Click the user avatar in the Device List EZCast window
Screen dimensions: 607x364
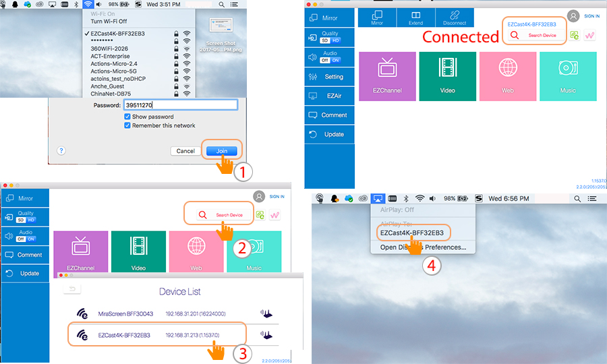coord(259,197)
